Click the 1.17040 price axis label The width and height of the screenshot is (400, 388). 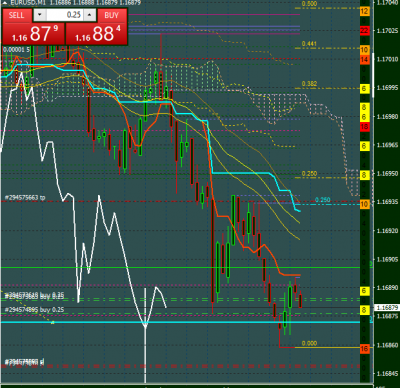[x=387, y=3]
